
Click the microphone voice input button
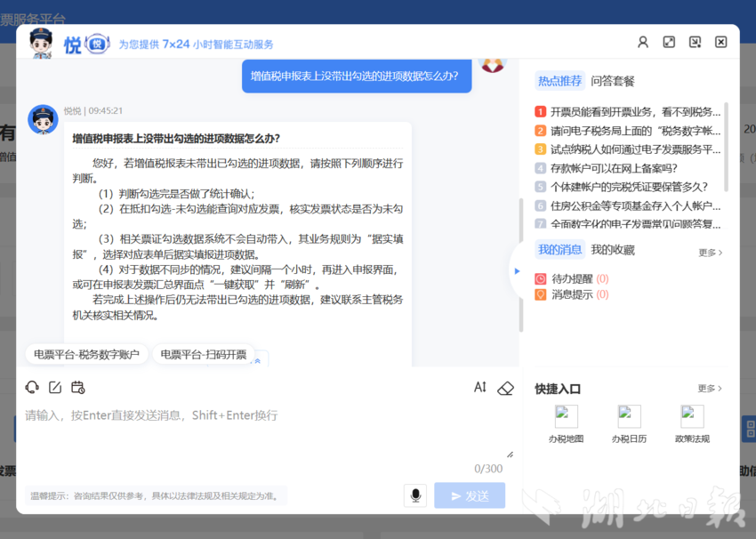click(414, 495)
